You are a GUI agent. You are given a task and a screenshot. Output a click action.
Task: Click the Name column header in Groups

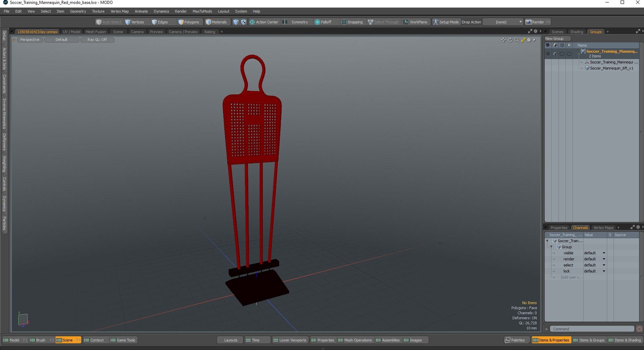click(x=582, y=45)
